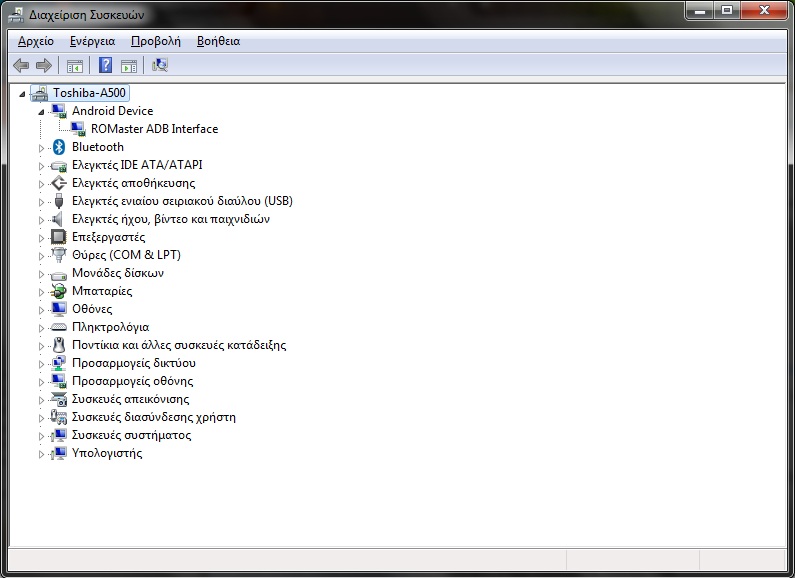Open the Προβολή menu

pyautogui.click(x=155, y=41)
